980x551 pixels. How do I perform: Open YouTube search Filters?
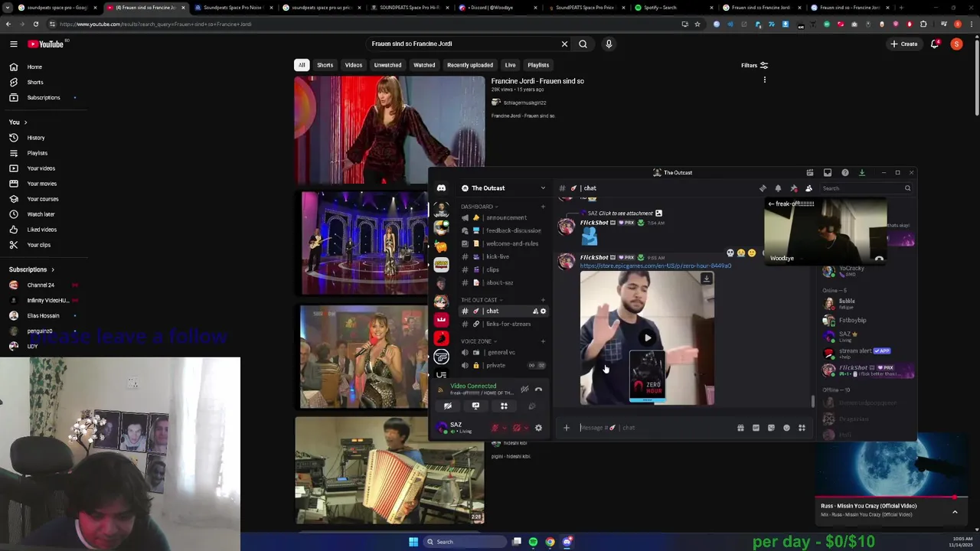754,65
